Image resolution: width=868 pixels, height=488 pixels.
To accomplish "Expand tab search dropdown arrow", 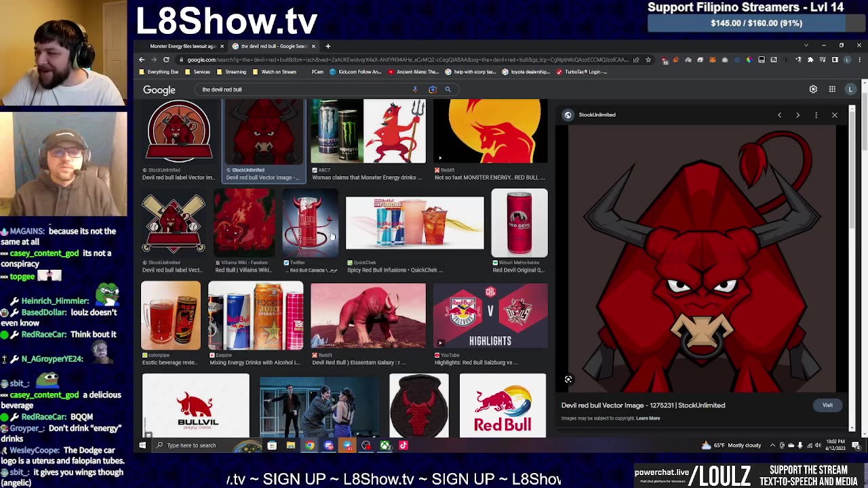I will click(x=806, y=45).
